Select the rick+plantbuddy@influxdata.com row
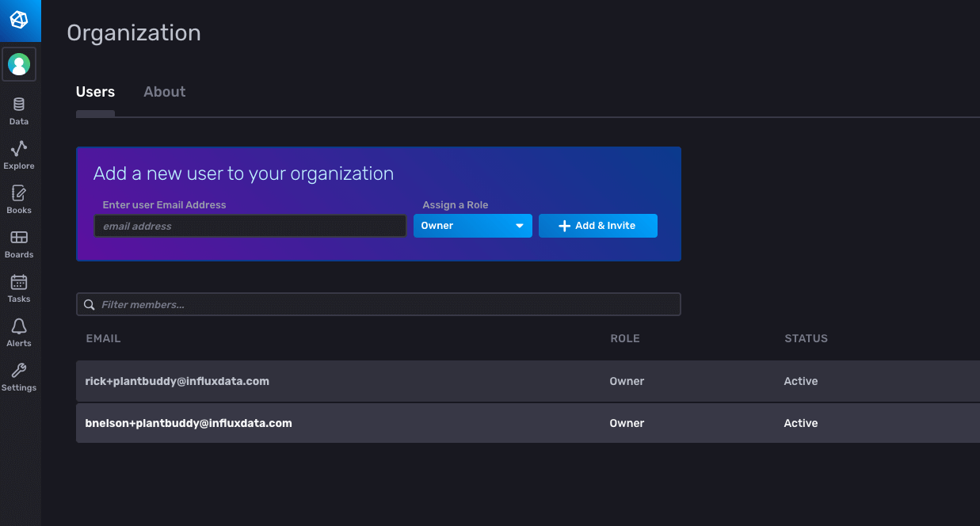The height and width of the screenshot is (526, 980). click(177, 381)
